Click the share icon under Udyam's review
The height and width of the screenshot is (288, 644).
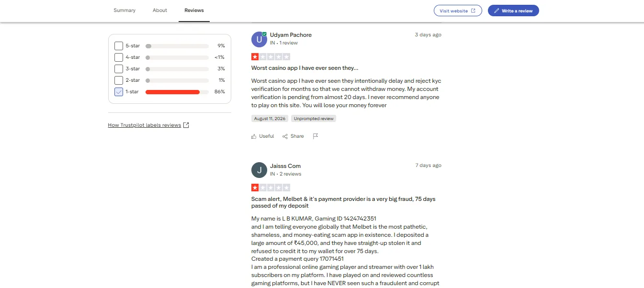285,136
